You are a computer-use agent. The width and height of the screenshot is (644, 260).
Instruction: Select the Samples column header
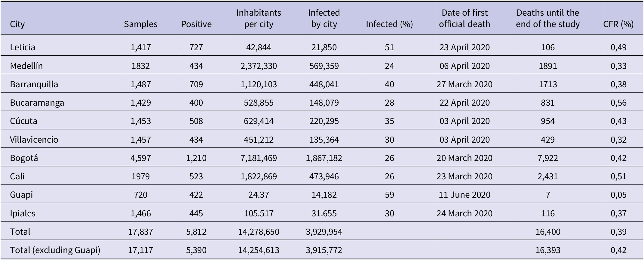(141, 24)
